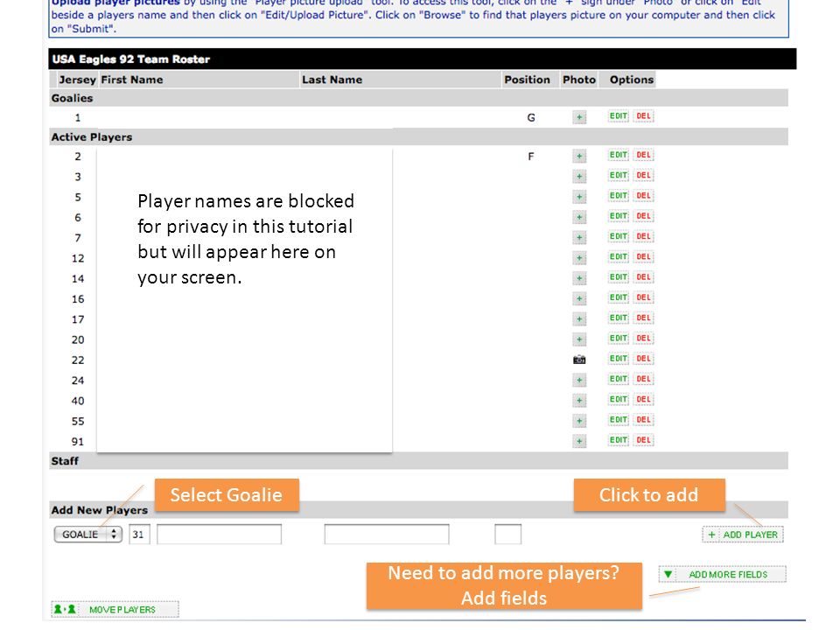
Task: Focus the new player first name field
Action: pos(219,535)
